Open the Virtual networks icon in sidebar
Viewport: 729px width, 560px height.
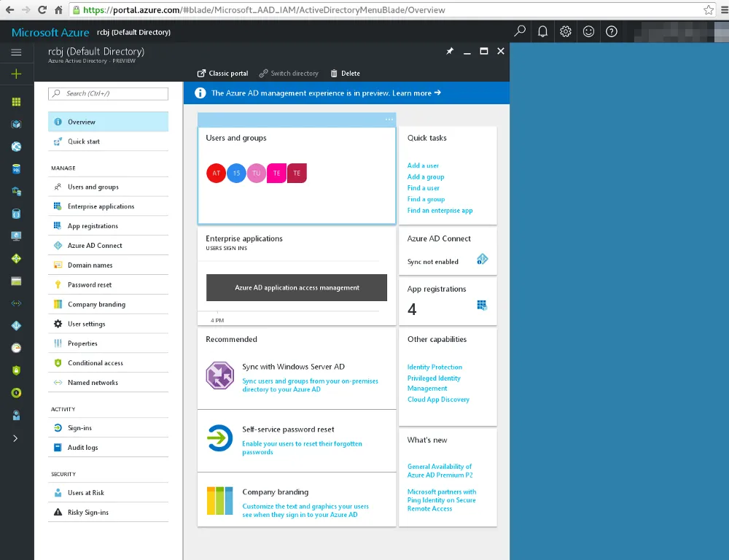[16, 303]
